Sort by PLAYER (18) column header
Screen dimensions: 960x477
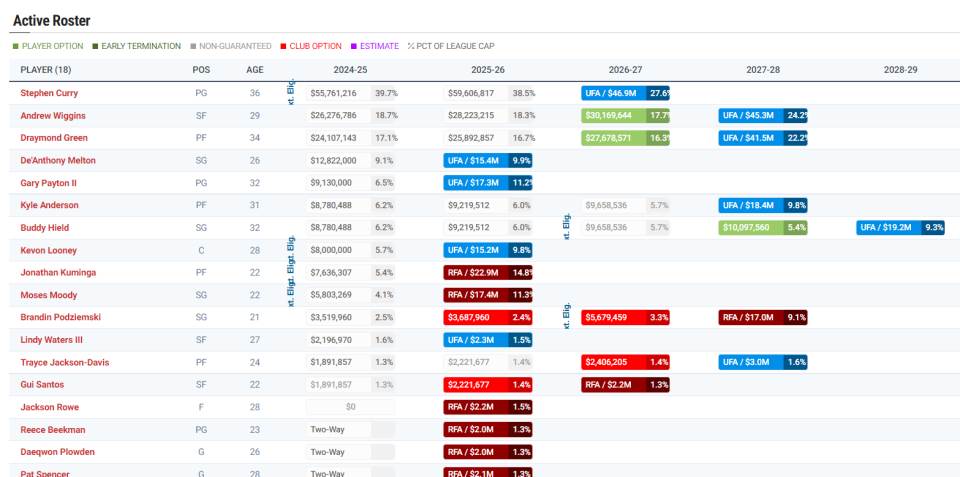pos(46,70)
